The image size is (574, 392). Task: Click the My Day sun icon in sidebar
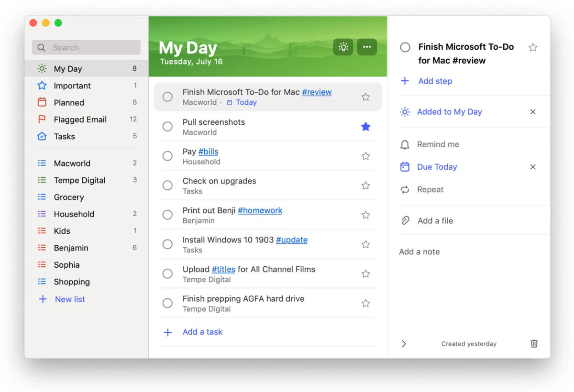pos(42,68)
